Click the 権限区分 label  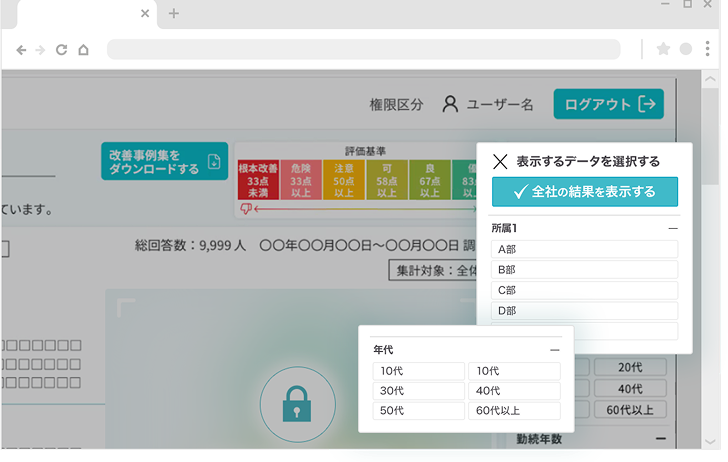coord(396,104)
